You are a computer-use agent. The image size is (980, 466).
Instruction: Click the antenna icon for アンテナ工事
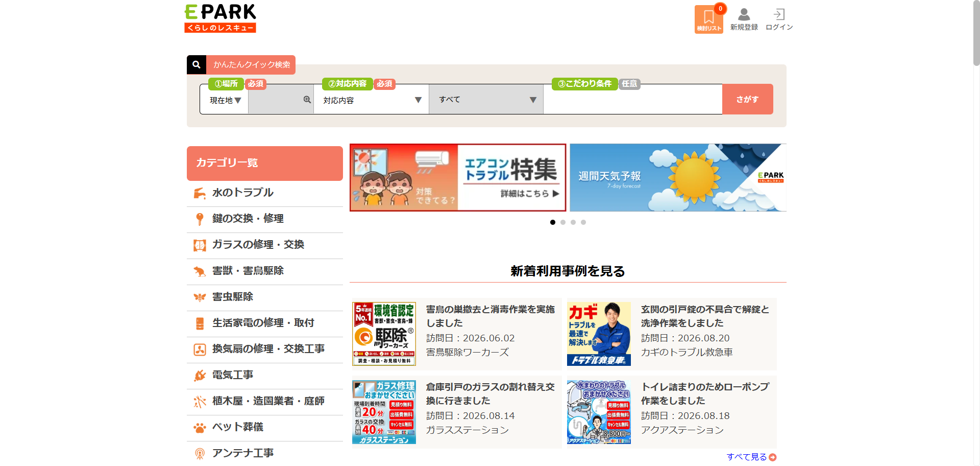(200, 454)
